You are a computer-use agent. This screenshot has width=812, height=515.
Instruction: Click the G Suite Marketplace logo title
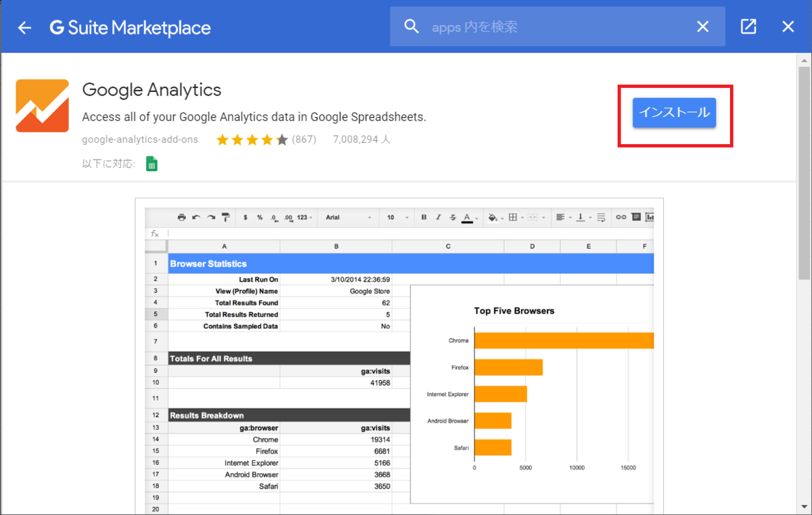[130, 28]
